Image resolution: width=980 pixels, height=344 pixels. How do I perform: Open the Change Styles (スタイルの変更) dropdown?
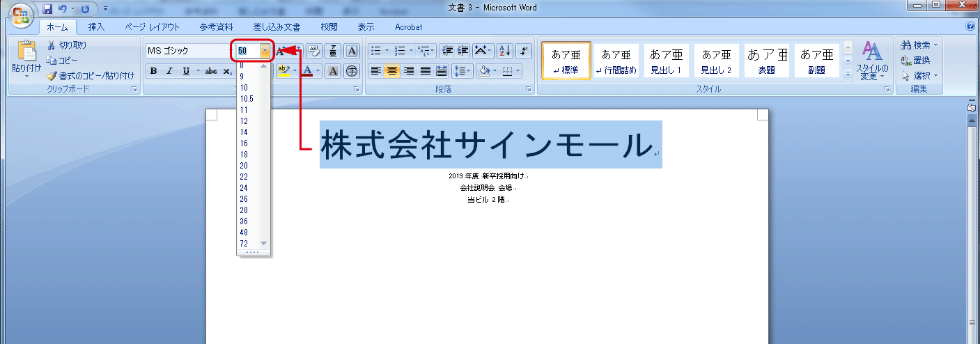click(872, 61)
